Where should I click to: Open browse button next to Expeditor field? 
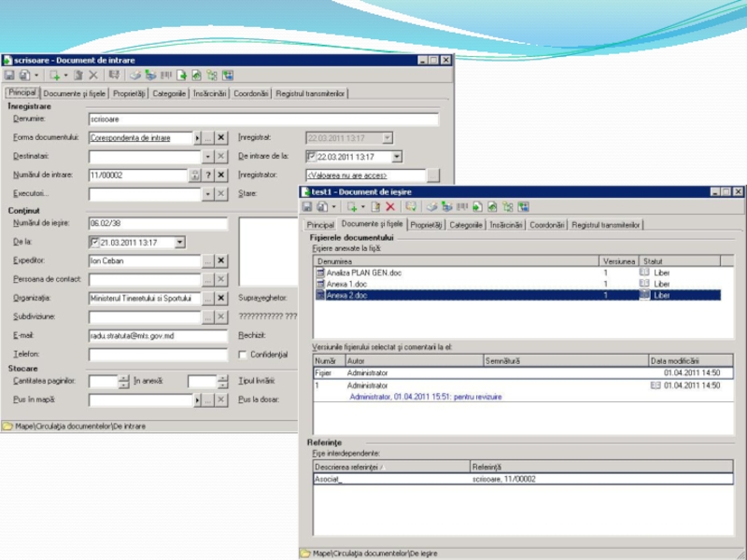click(x=208, y=261)
